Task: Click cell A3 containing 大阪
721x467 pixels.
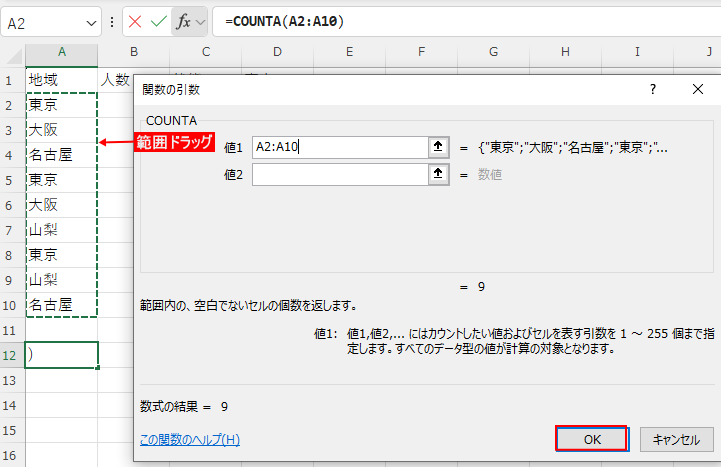Action: 62,130
